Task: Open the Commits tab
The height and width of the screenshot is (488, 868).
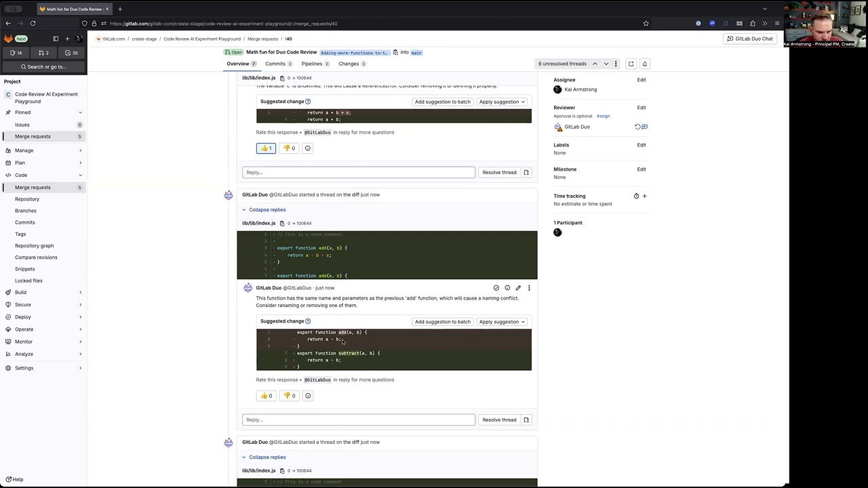Action: (x=275, y=64)
